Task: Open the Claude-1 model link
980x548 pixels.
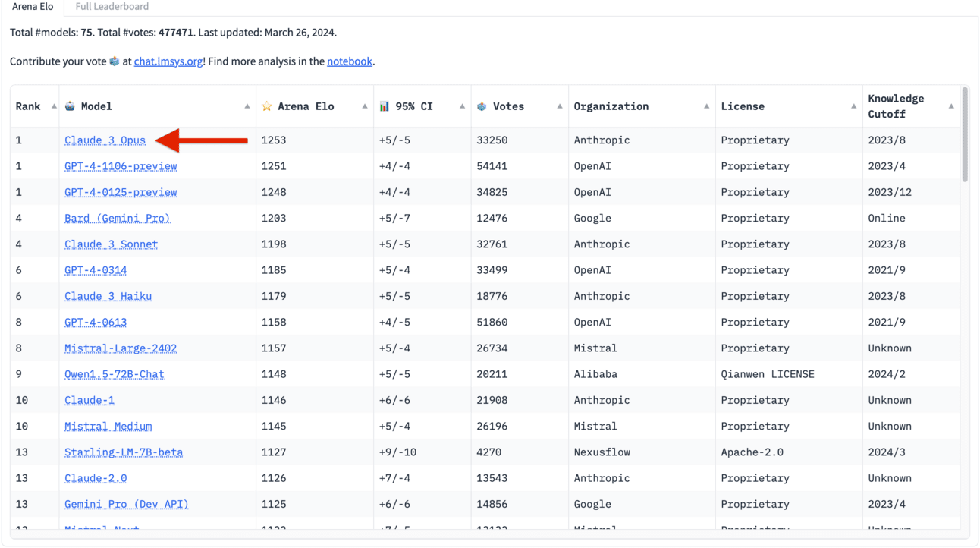Action: click(x=90, y=400)
